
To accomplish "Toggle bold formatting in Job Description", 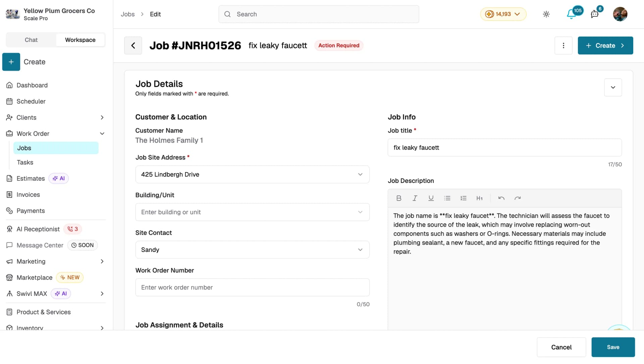I will 399,198.
